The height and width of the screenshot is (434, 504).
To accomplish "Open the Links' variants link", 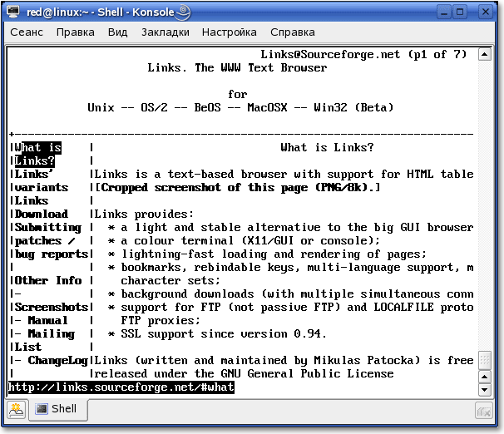I will (x=42, y=180).
